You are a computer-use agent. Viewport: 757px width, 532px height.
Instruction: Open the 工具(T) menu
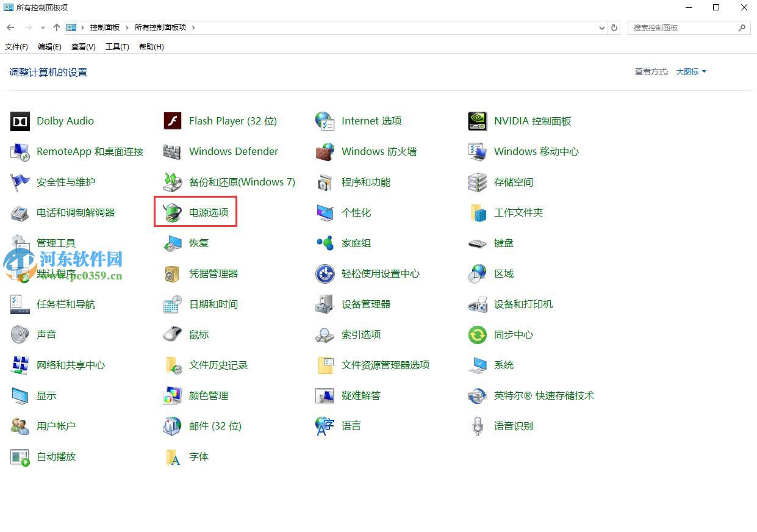point(117,46)
